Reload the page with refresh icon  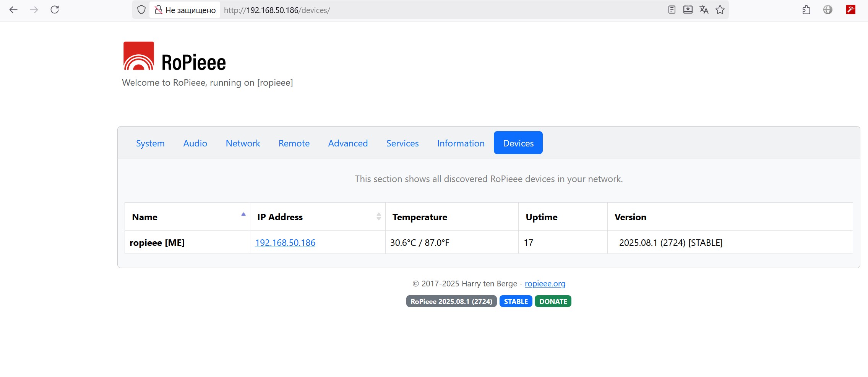[x=55, y=10]
